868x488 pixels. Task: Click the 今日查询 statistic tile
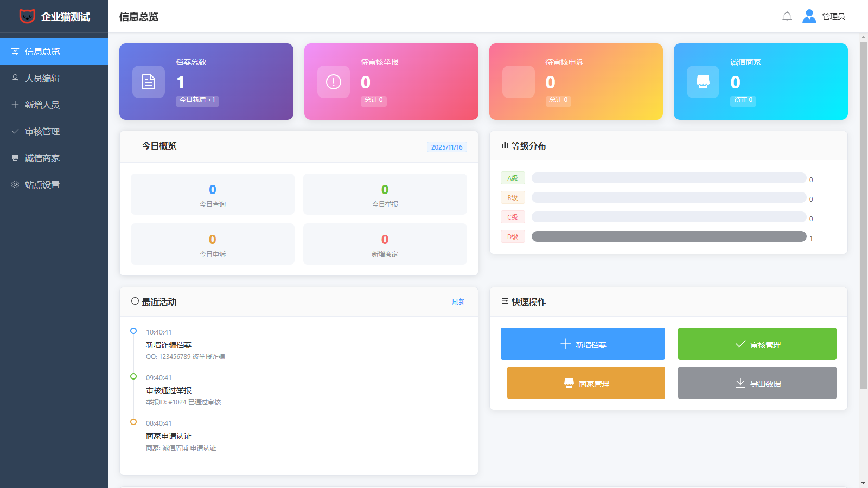[213, 194]
